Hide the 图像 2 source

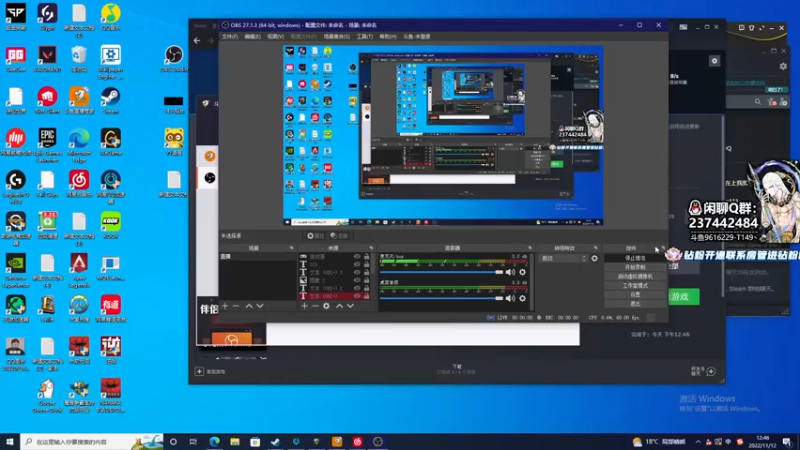pyautogui.click(x=357, y=280)
